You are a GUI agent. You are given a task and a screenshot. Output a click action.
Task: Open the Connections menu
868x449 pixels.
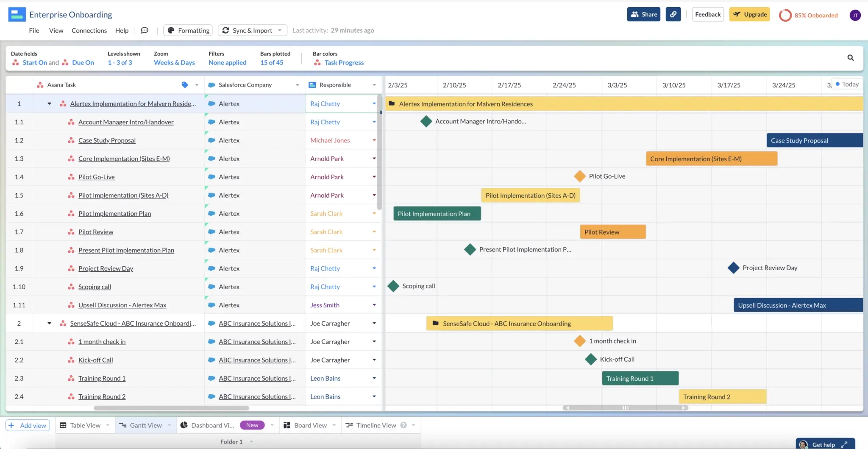(x=89, y=30)
